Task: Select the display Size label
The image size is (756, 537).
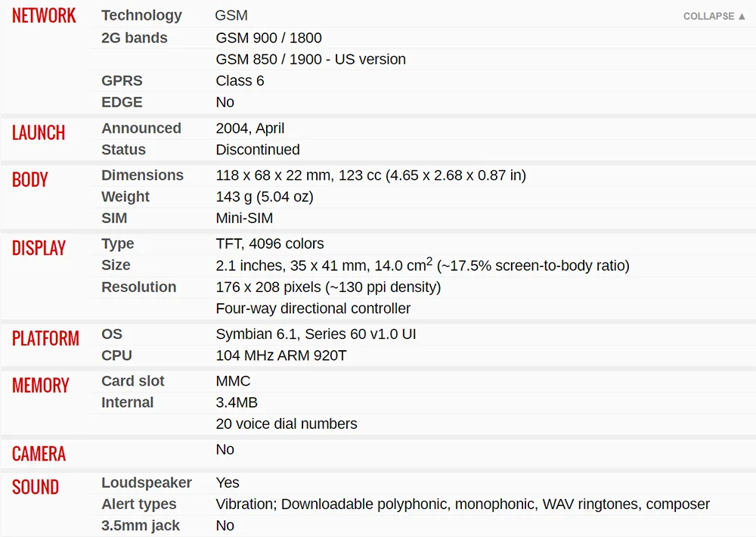Action: pyautogui.click(x=116, y=265)
